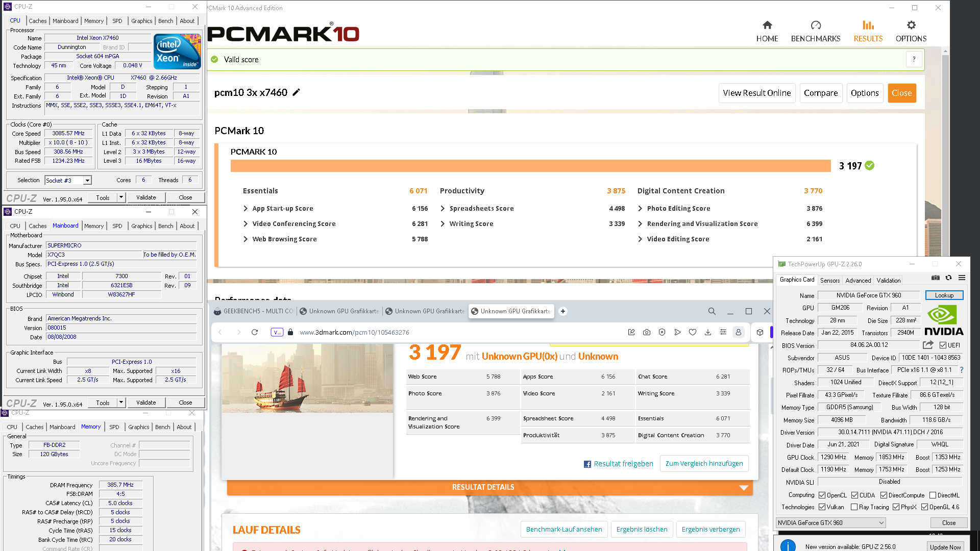Open the GPU selection dropdown in GPU-Z
980x551 pixels.
830,523
